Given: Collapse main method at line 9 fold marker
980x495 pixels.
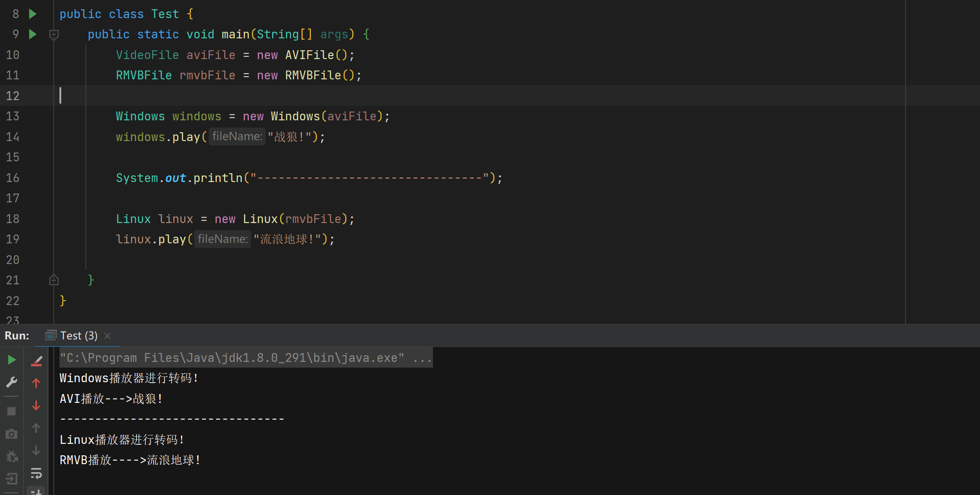Looking at the screenshot, I should [x=54, y=34].
